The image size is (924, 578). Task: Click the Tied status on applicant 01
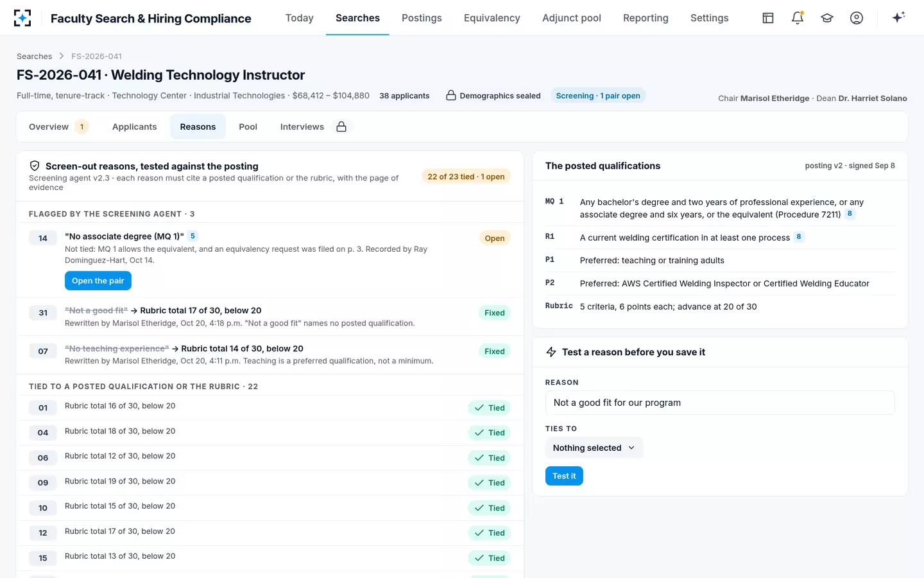point(490,408)
